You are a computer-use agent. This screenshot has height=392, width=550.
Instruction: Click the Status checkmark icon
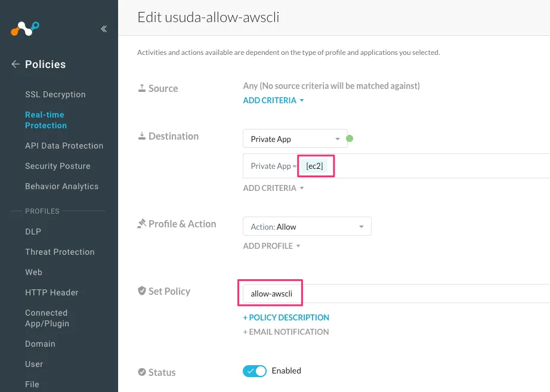click(142, 372)
